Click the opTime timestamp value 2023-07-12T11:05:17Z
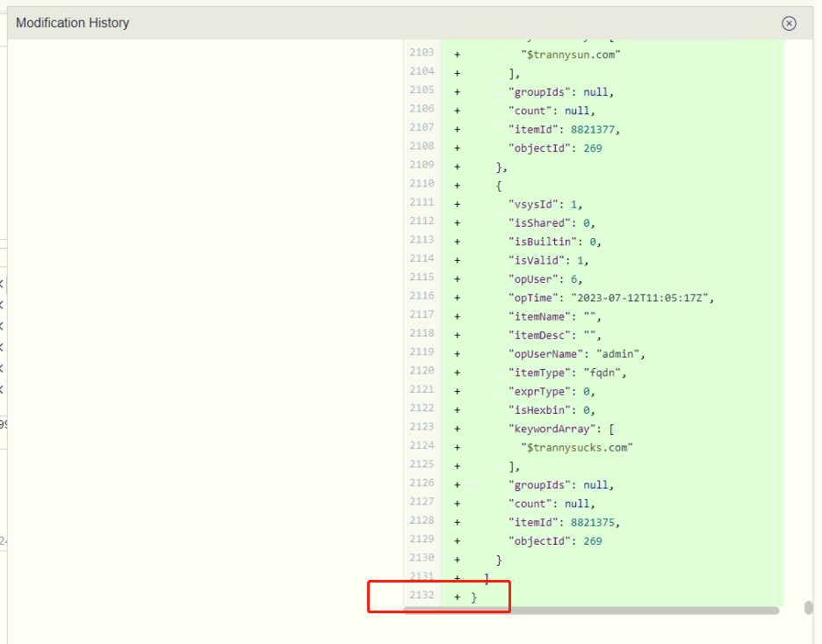Image resolution: width=822 pixels, height=644 pixels. (x=642, y=298)
